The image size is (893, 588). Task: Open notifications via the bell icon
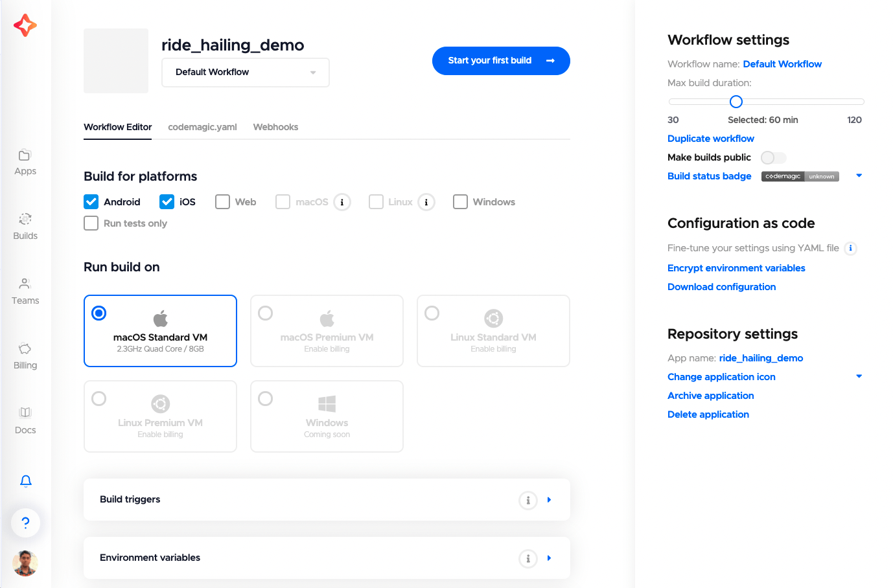pyautogui.click(x=25, y=481)
